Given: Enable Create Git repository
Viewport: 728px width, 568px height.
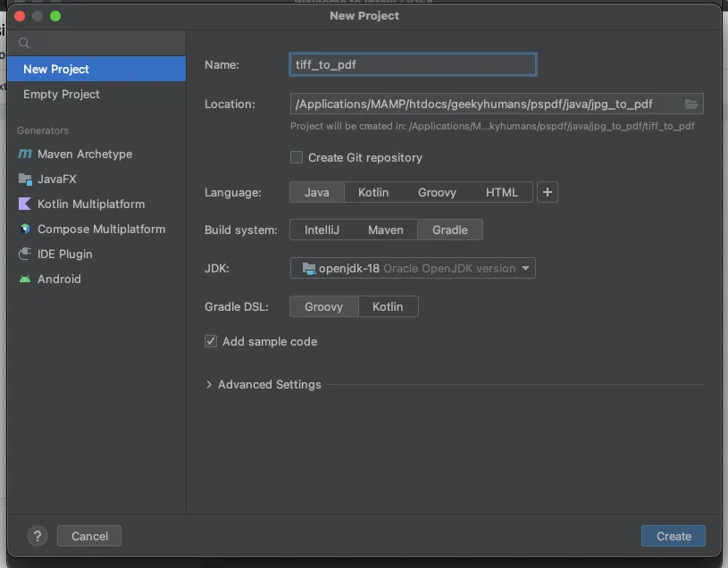Looking at the screenshot, I should (x=296, y=157).
